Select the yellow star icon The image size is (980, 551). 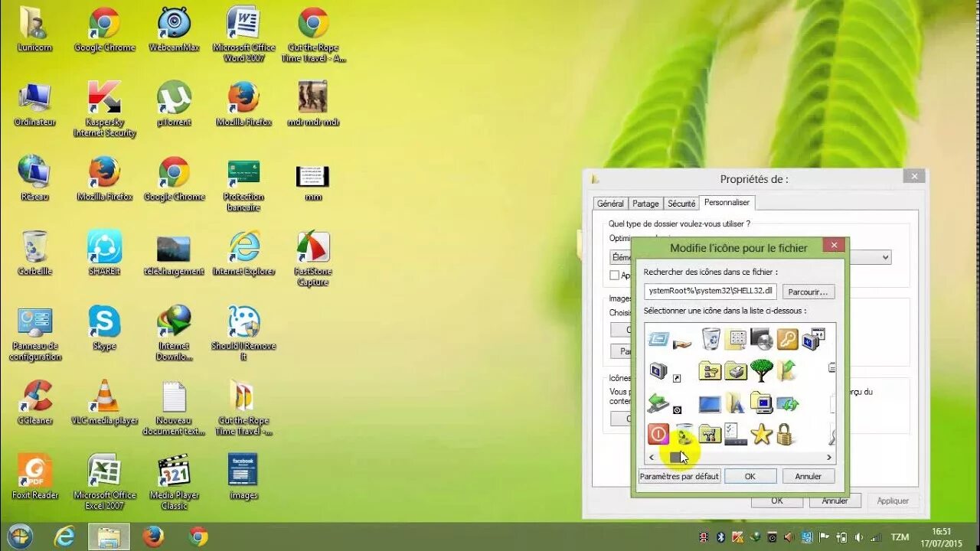(761, 435)
